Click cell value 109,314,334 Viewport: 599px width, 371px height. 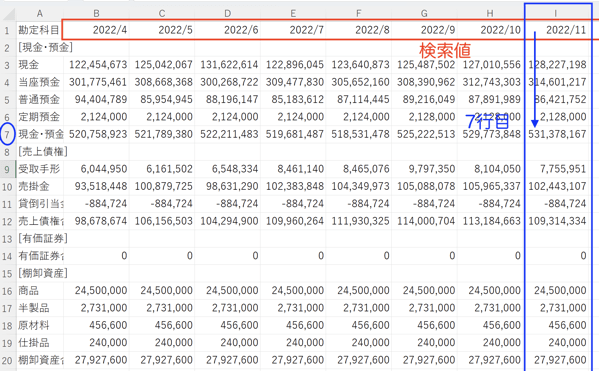556,221
